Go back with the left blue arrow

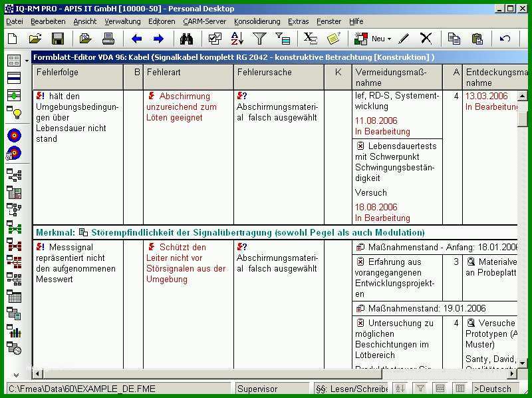pos(137,39)
